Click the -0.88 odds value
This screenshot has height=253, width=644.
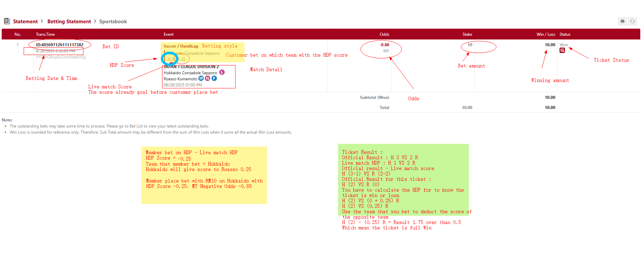(385, 45)
